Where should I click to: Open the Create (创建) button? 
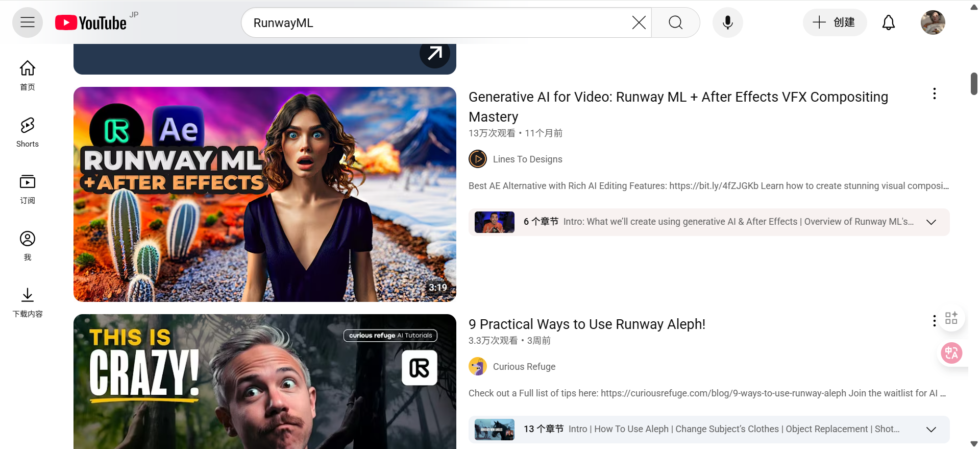pyautogui.click(x=835, y=22)
